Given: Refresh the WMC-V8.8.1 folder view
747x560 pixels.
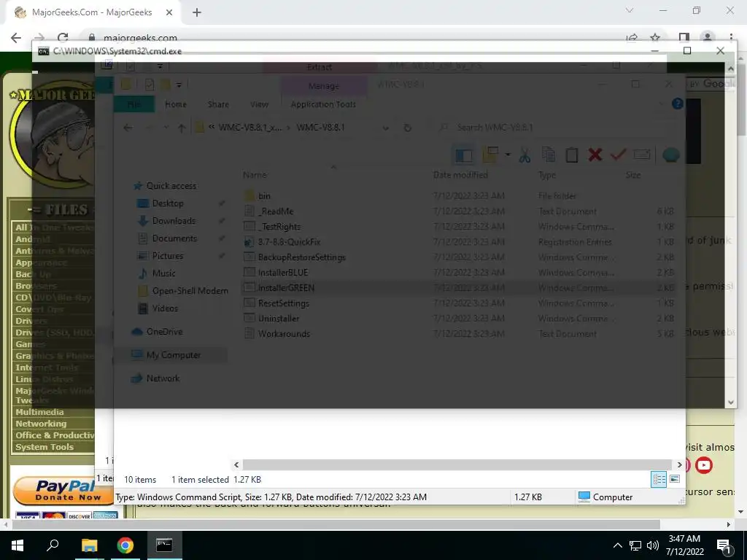Looking at the screenshot, I should click(x=407, y=128).
